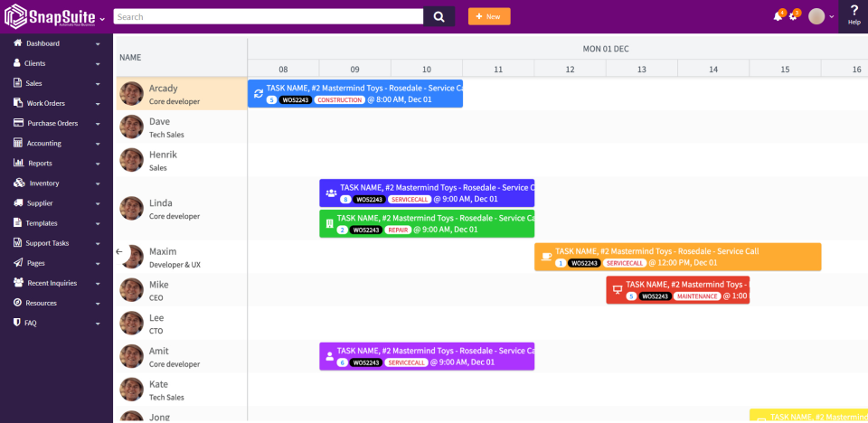Open the settings gears icon
This screenshot has height=423, width=868.
(x=793, y=16)
